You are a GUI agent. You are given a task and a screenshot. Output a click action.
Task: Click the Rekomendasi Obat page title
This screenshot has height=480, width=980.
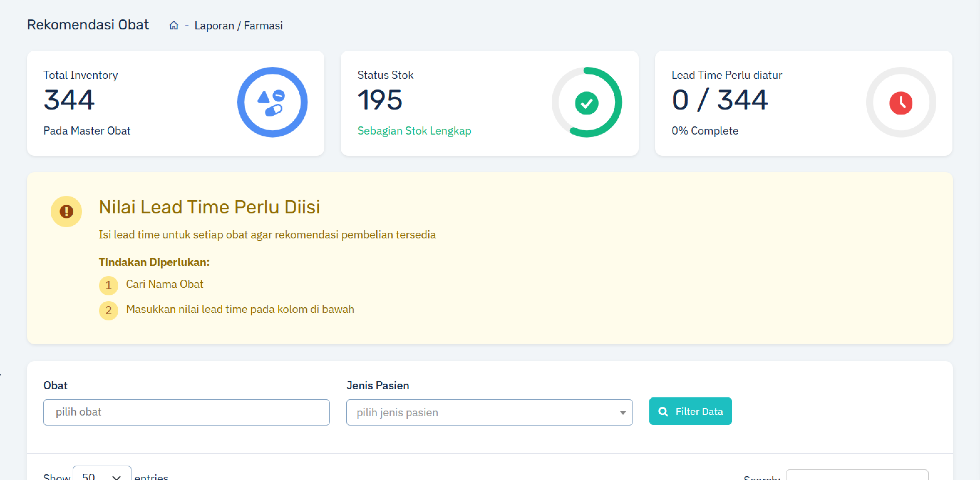pos(88,25)
